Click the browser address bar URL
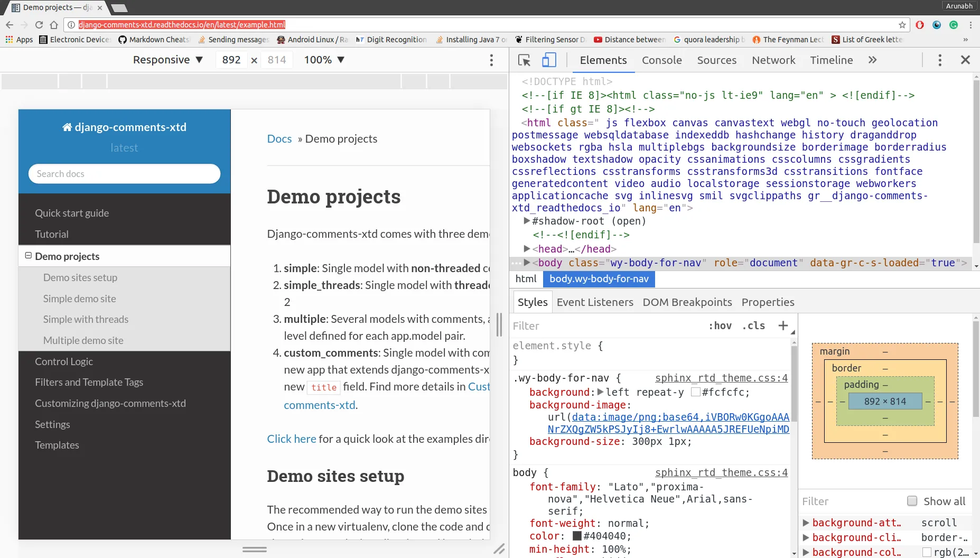Image resolution: width=980 pixels, height=558 pixels. click(x=182, y=25)
